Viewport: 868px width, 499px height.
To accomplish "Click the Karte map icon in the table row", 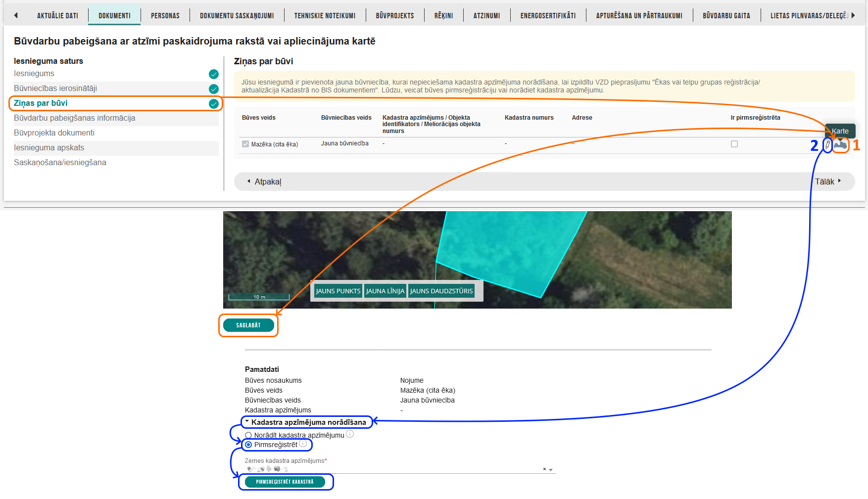I will (840, 145).
